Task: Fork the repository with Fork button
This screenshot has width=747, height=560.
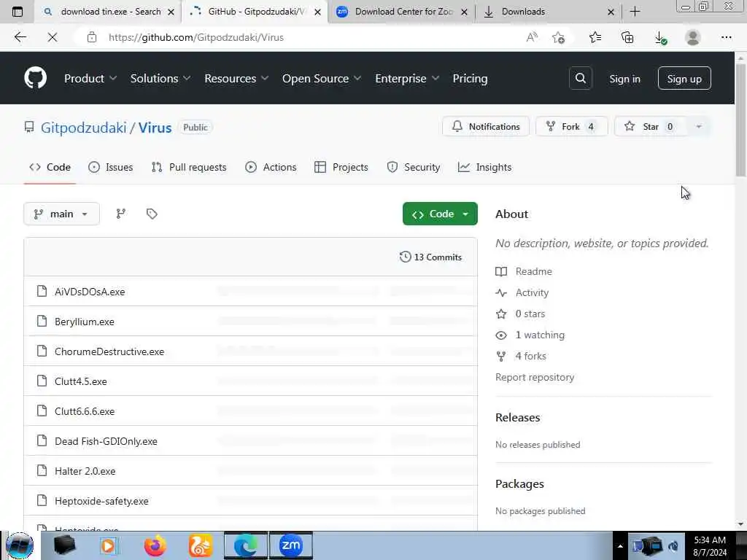Action: coord(572,127)
